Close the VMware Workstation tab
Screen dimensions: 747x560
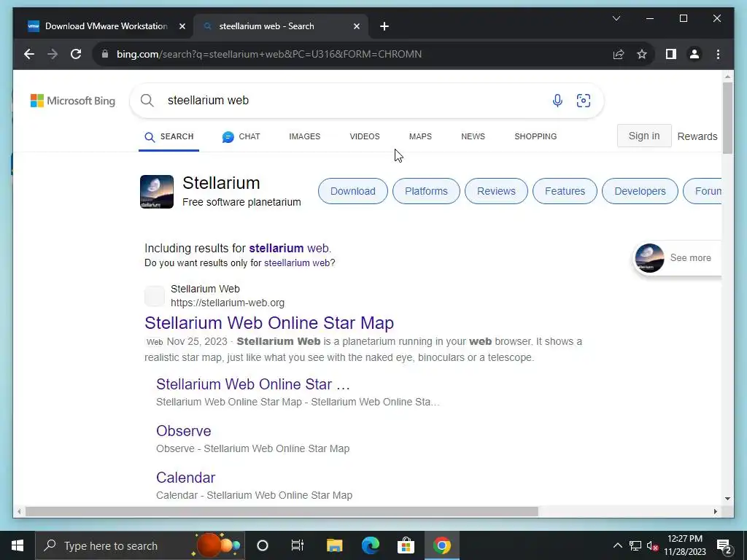coord(182,27)
